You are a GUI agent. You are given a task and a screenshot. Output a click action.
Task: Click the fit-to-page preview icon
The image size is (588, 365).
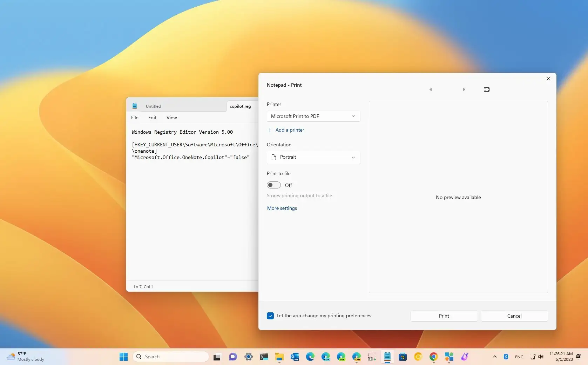[x=486, y=89]
